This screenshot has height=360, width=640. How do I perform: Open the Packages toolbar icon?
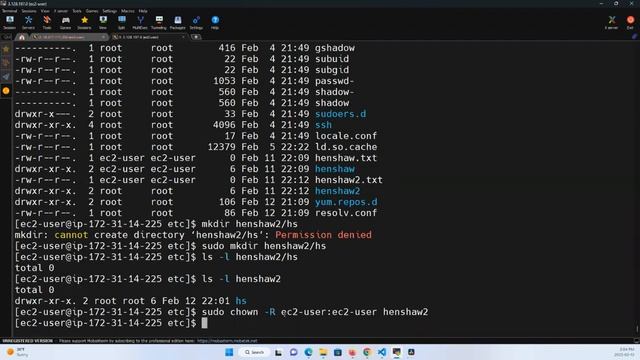click(x=178, y=22)
